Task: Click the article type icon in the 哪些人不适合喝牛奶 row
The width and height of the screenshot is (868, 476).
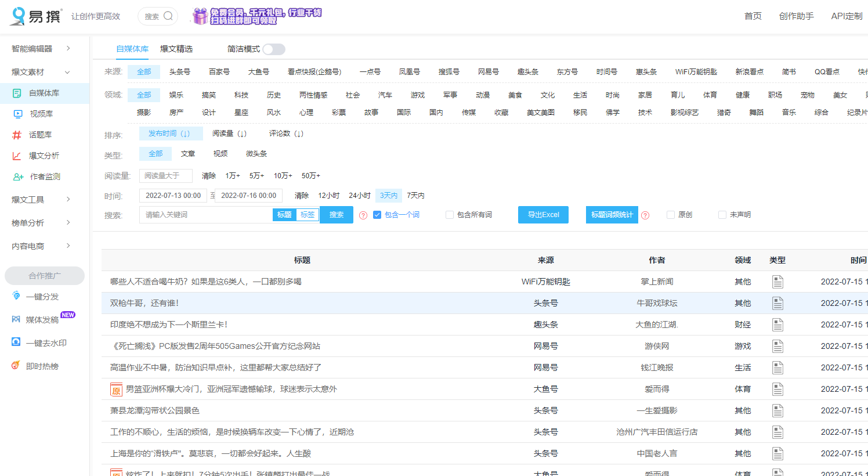Action: [x=777, y=282]
